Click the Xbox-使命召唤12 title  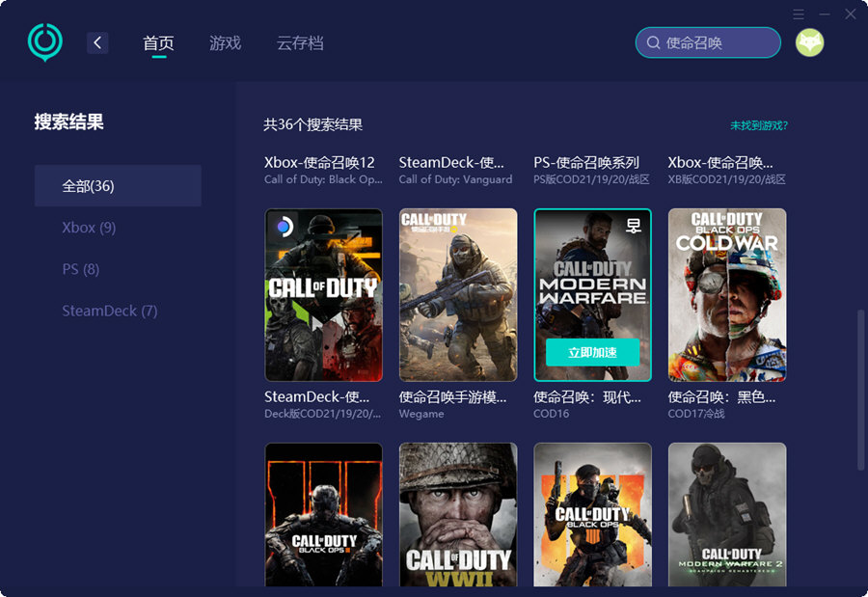click(319, 162)
